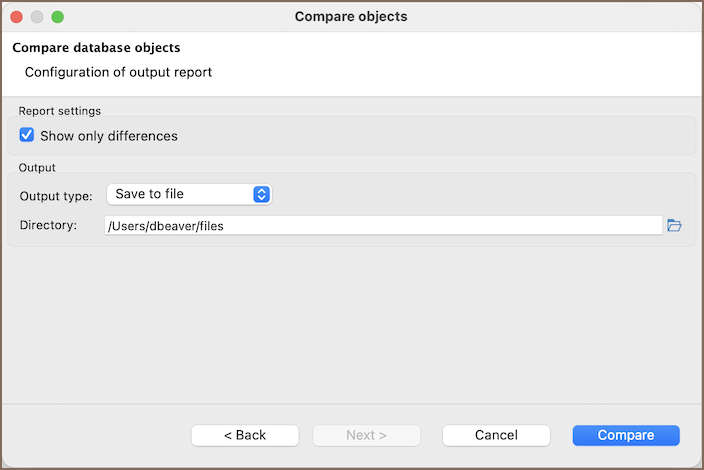
Task: Cancel the compare wizard
Action: tap(496, 435)
